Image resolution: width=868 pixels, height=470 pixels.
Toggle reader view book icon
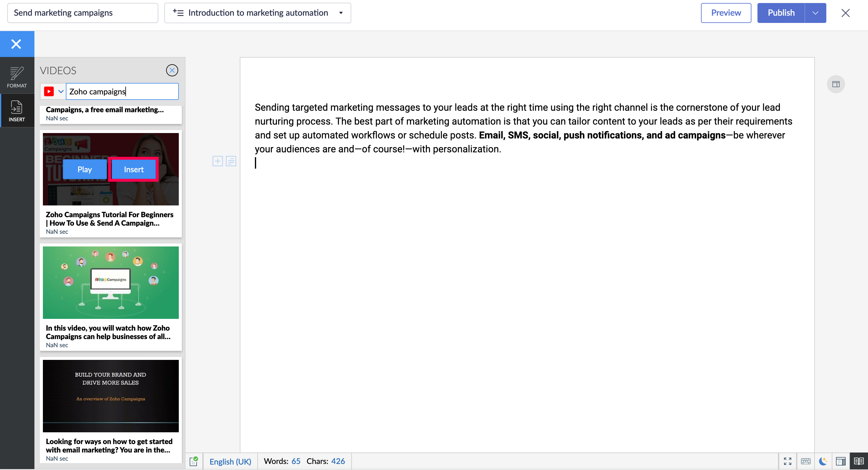859,461
